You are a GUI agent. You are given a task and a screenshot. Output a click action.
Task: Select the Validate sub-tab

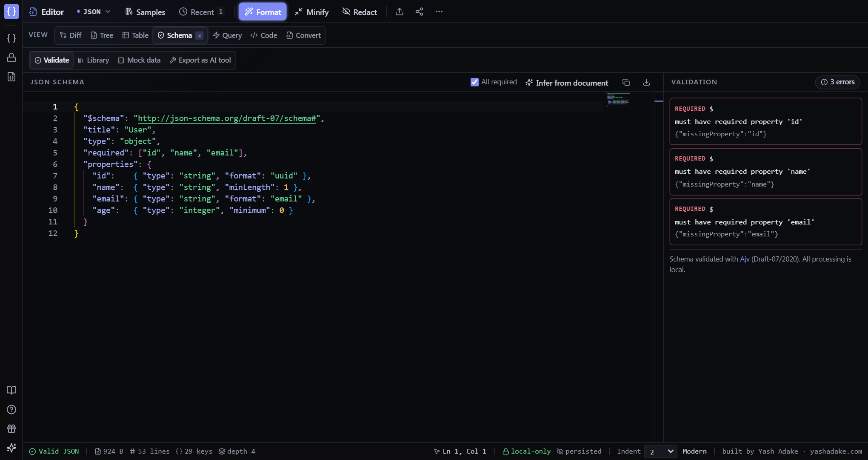click(52, 60)
